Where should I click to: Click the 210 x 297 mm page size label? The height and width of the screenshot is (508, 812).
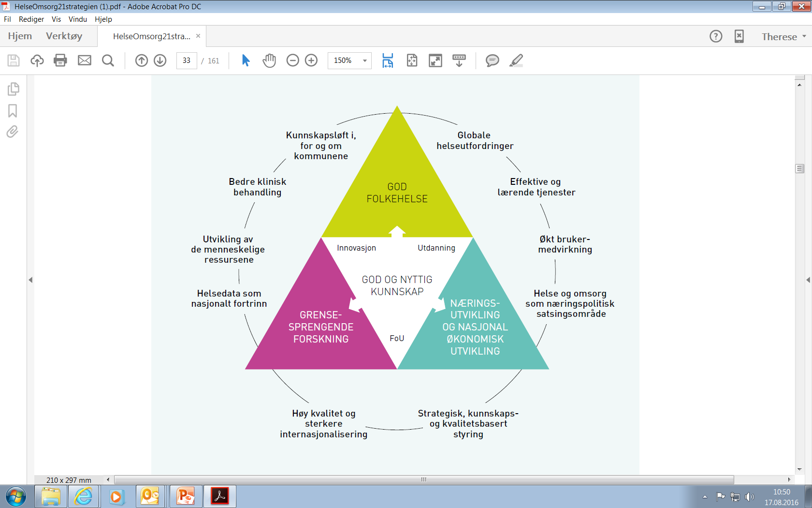(69, 480)
